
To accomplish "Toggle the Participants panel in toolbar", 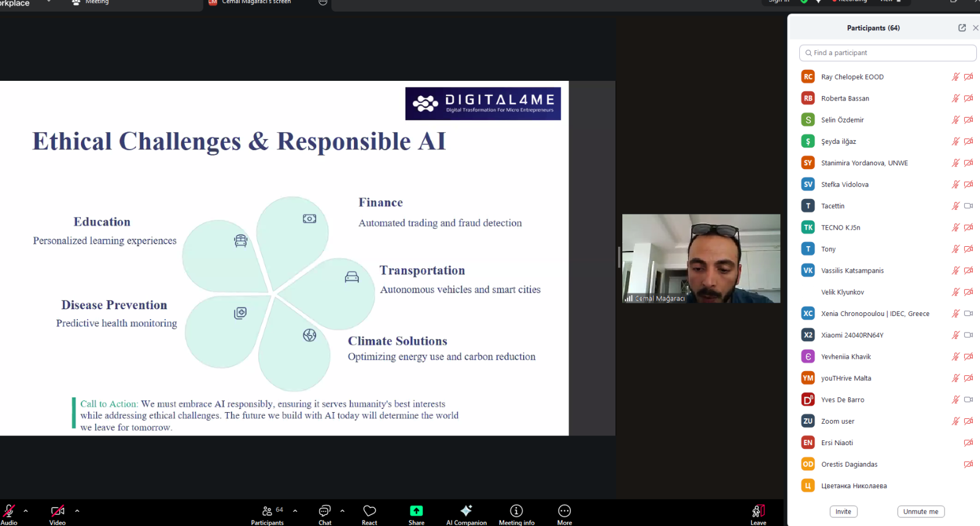I will [x=268, y=513].
